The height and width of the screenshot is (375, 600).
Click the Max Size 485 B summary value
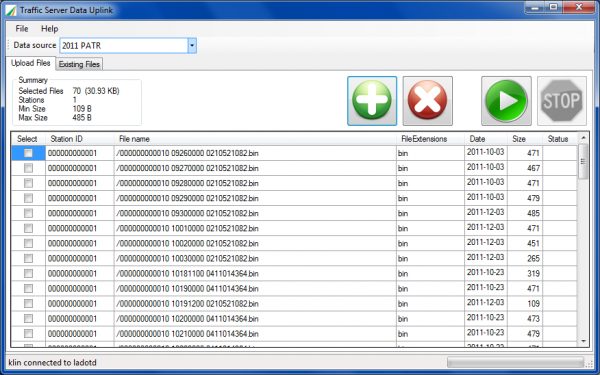82,118
